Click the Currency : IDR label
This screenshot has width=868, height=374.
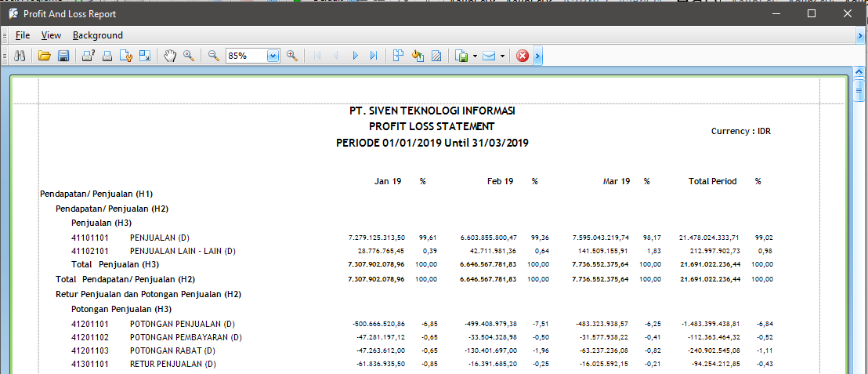740,131
